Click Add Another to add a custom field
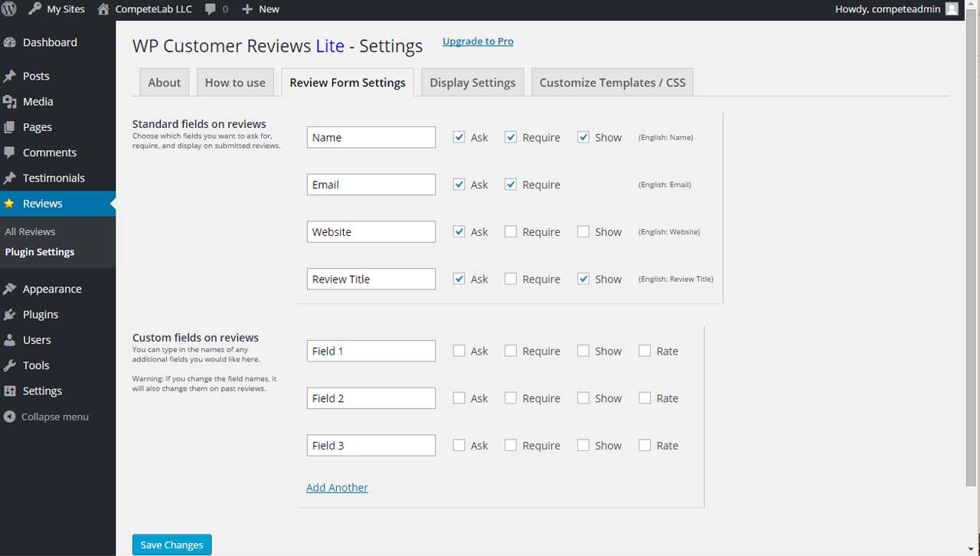 point(337,487)
